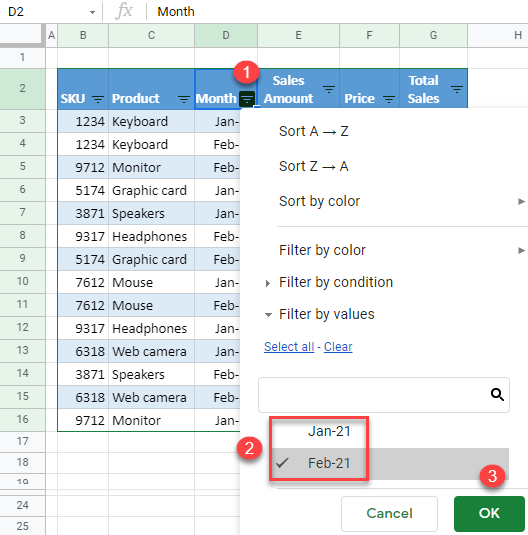
Task: Click the Month column filter icon
Action: coord(247,99)
